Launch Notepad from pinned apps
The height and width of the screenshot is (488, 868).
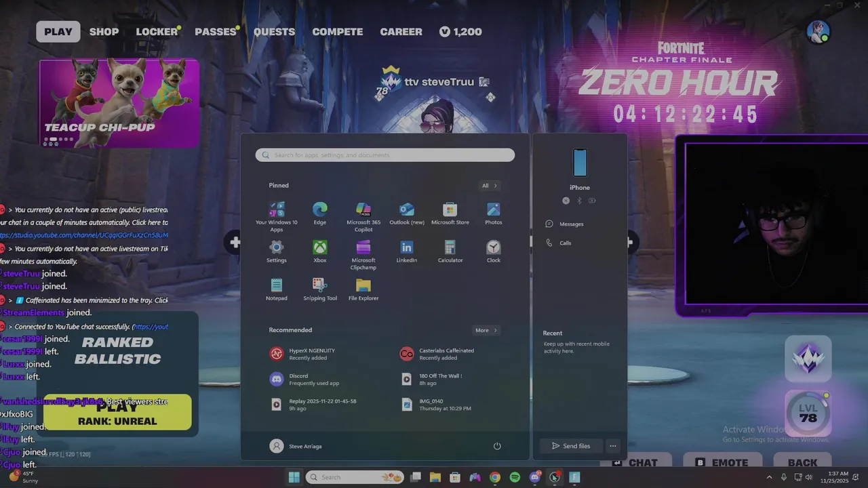coord(277,290)
